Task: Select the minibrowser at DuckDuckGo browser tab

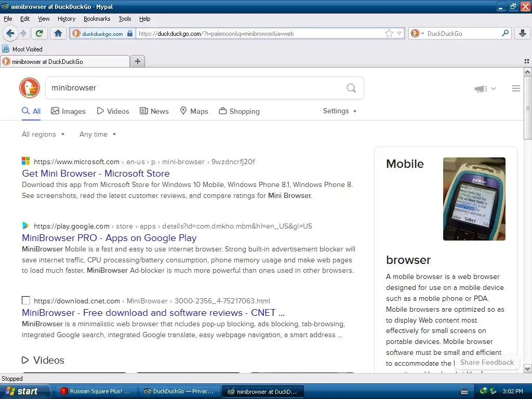Action: [x=65, y=61]
